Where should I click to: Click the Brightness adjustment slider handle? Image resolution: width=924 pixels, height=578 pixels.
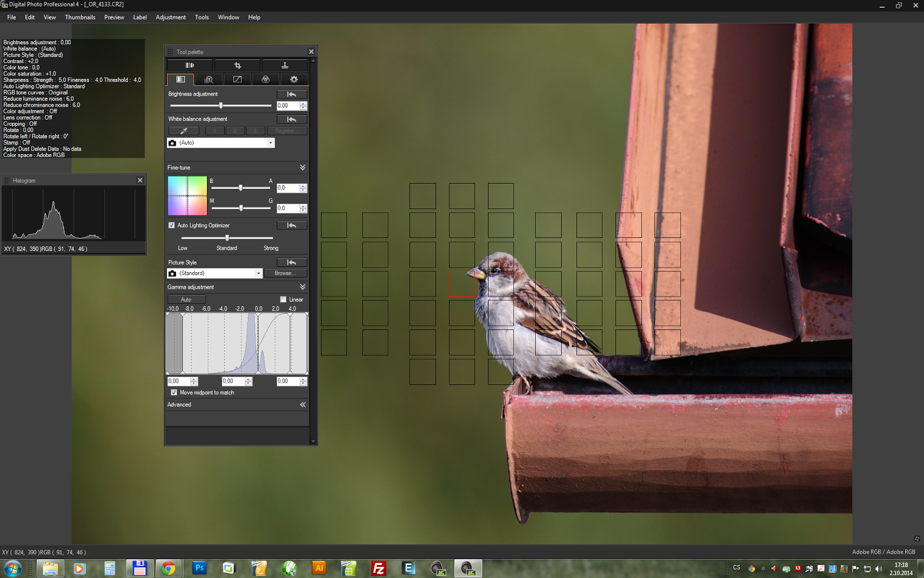pyautogui.click(x=221, y=106)
